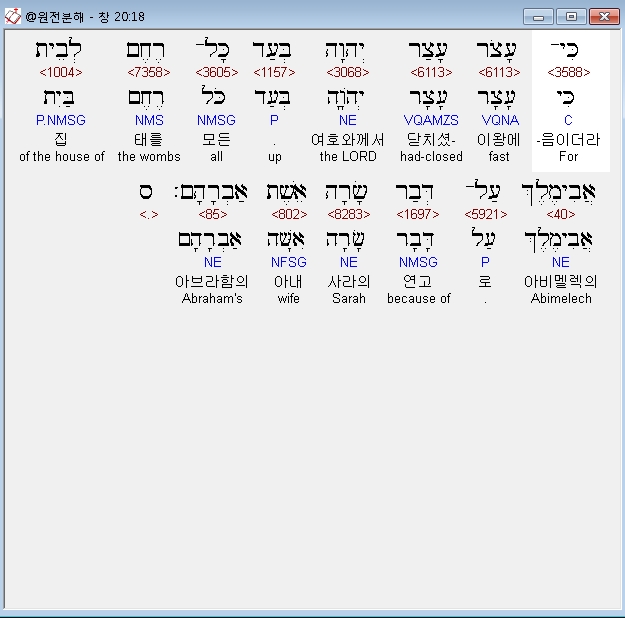Maximize the 원전분해 window
This screenshot has width=625, height=618.
point(571,17)
